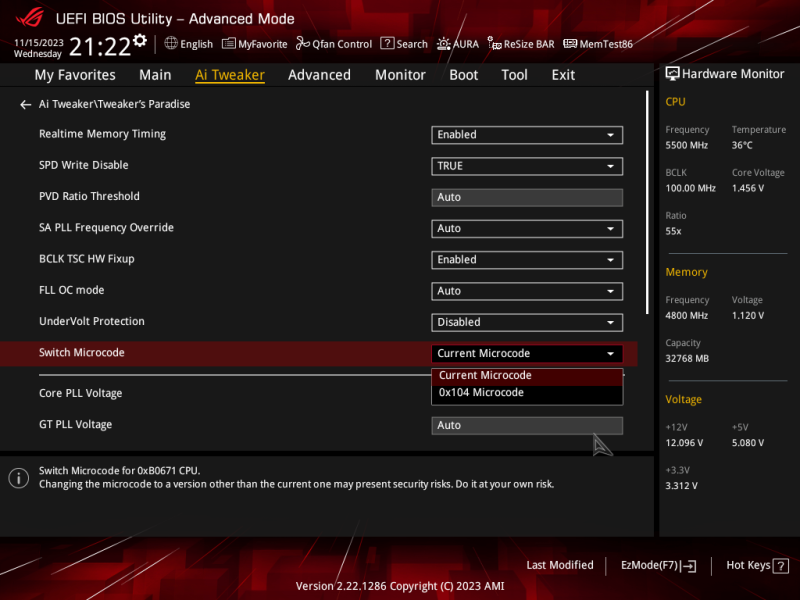Click the +12V value 12.096 V
This screenshot has height=600, width=800.
click(684, 443)
